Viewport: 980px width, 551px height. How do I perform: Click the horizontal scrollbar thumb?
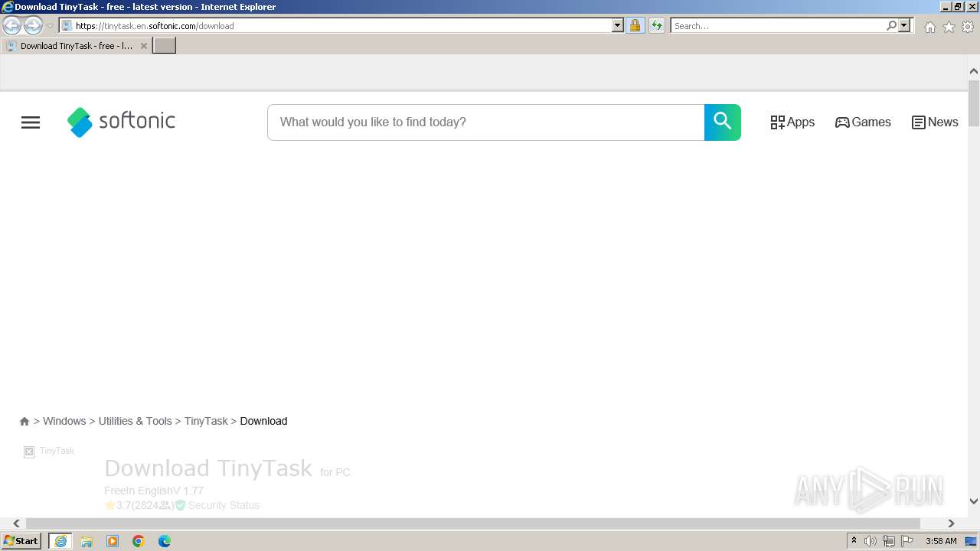coord(472,523)
